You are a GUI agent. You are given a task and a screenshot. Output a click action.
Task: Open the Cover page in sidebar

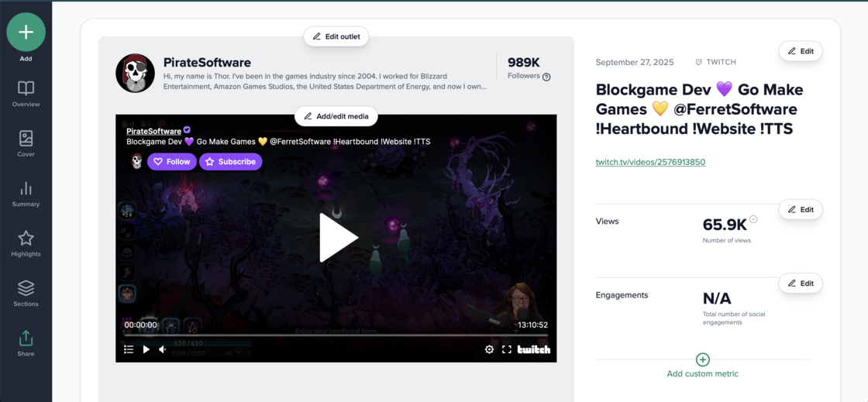[x=26, y=143]
